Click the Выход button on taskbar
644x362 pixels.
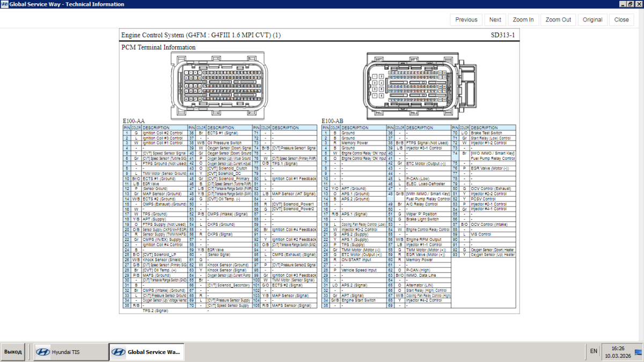click(13, 352)
